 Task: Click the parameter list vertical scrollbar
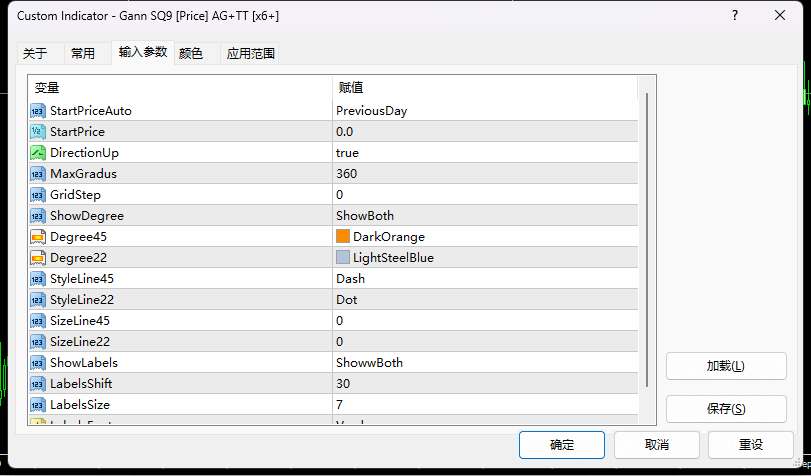(x=647, y=240)
